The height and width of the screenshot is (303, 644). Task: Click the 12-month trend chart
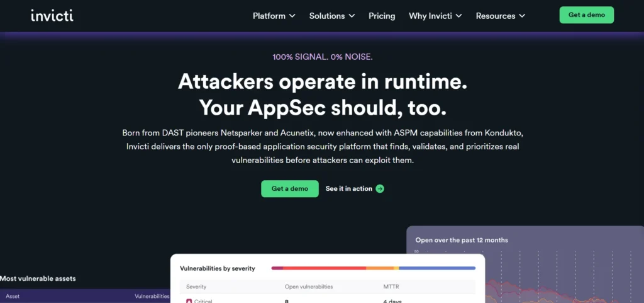[530, 275]
